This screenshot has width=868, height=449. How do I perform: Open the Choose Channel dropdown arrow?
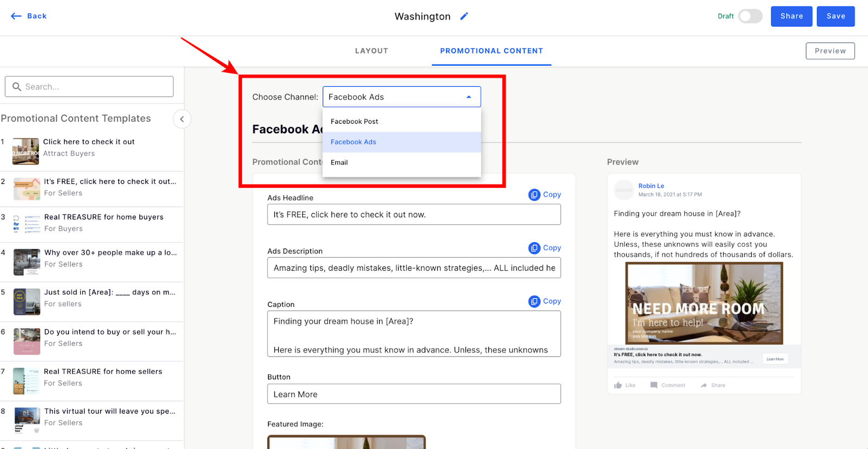[469, 97]
